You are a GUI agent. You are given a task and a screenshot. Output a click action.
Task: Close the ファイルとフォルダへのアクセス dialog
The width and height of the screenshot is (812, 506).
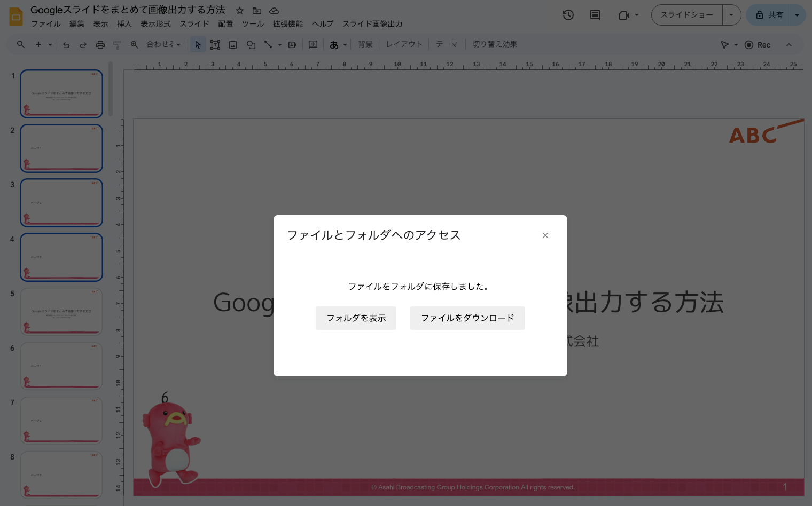545,235
